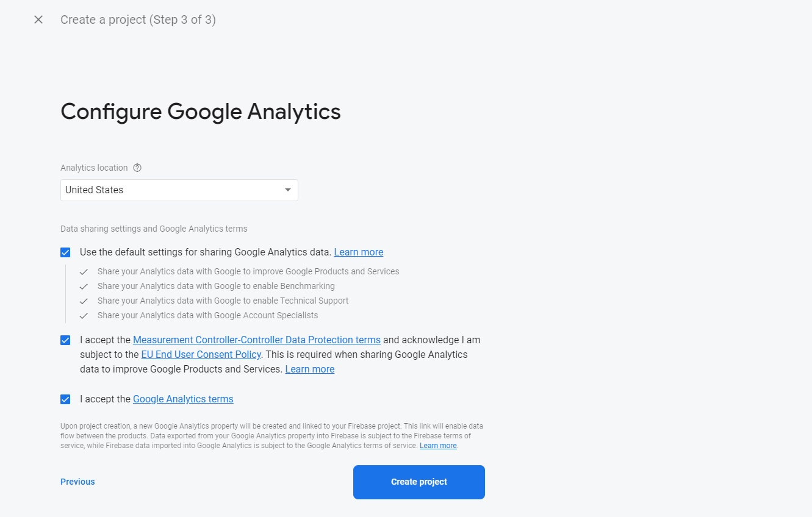Image resolution: width=812 pixels, height=517 pixels.
Task: Click the checkmark beside Google Account Specialists
Action: pos(84,316)
